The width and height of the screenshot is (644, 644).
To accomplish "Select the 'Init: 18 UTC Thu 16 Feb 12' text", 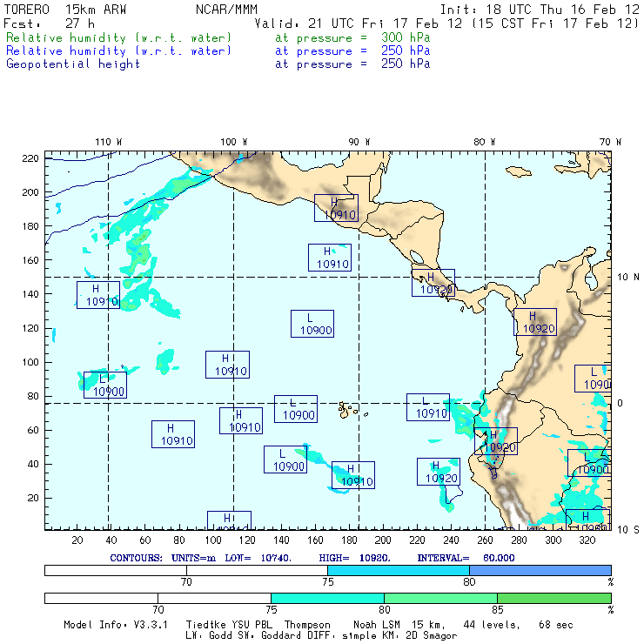I will 540,10.
